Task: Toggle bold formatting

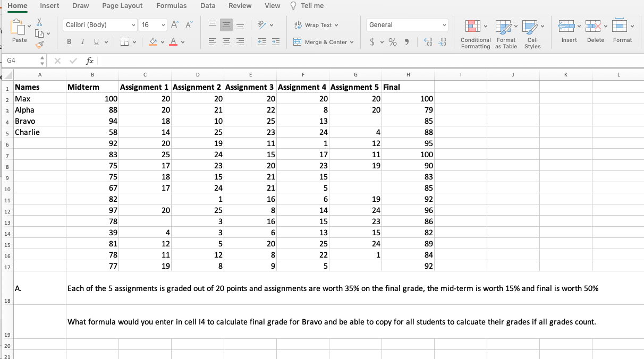Action: tap(69, 41)
